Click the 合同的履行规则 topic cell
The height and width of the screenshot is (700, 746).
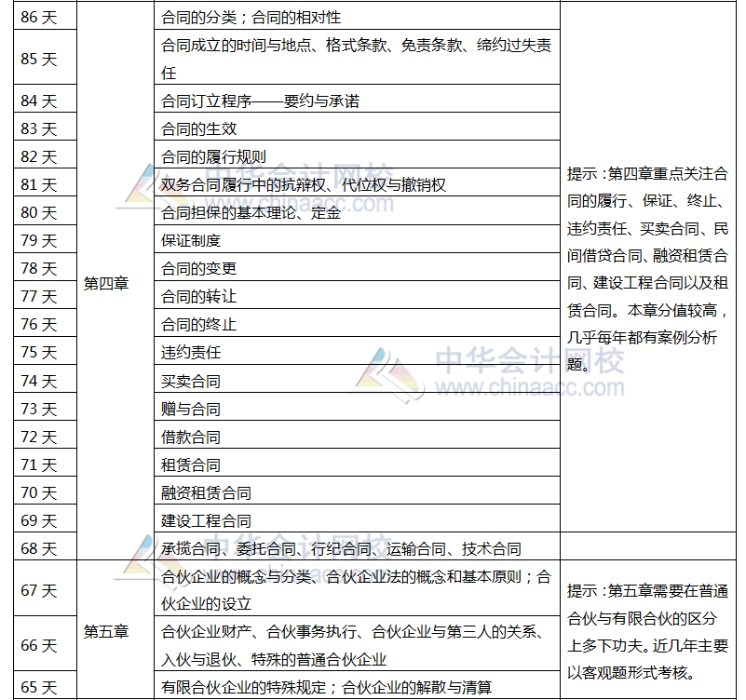(x=210, y=155)
